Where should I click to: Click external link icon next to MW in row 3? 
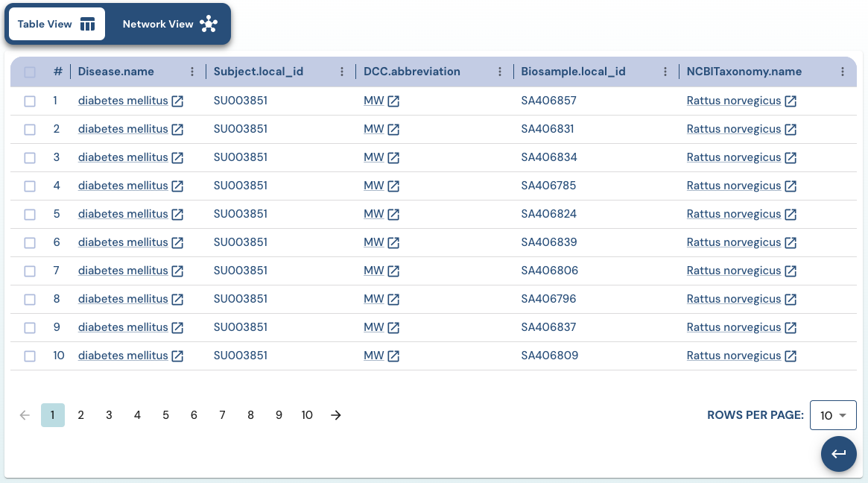[x=393, y=158]
